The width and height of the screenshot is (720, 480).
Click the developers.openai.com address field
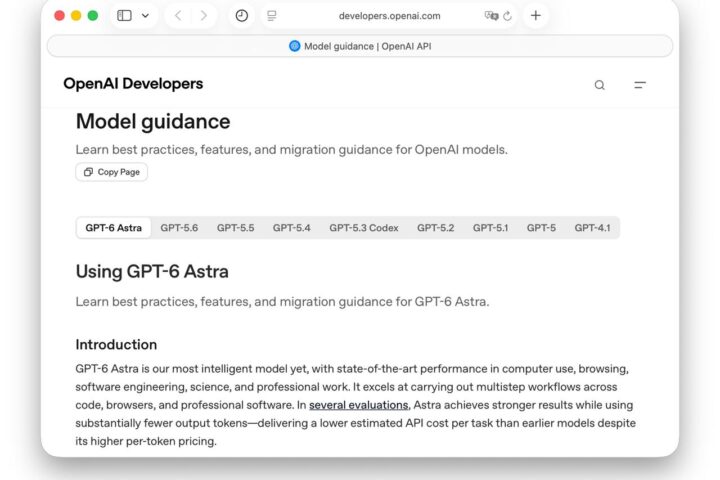(389, 16)
